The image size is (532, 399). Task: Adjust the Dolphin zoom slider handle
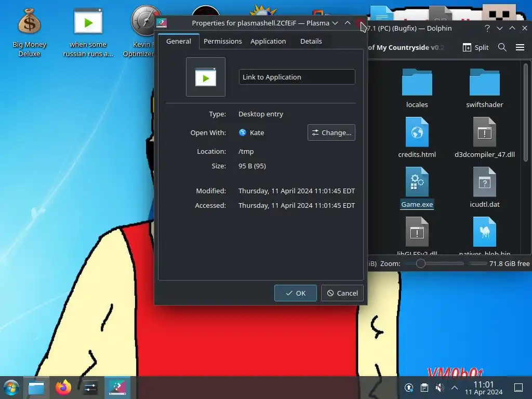[421, 263]
